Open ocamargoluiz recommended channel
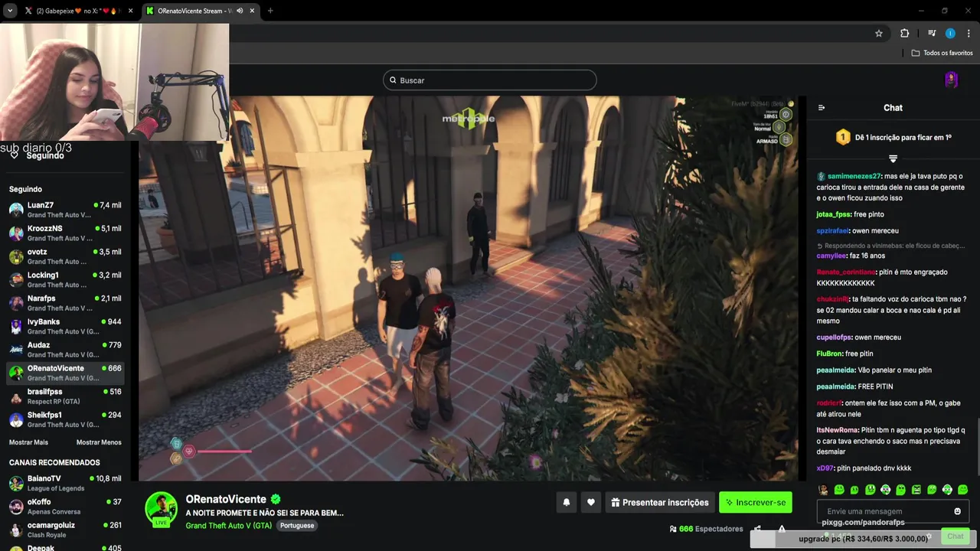 point(65,530)
